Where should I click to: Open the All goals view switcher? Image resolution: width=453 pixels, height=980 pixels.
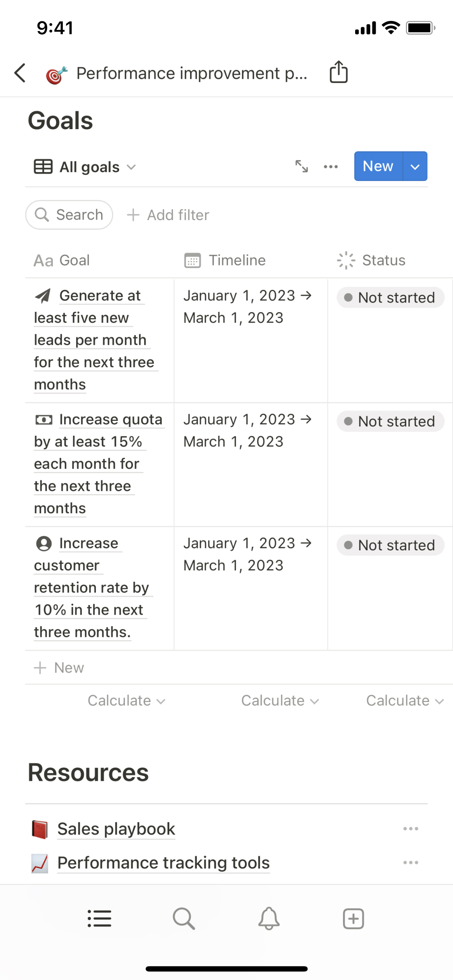click(85, 167)
